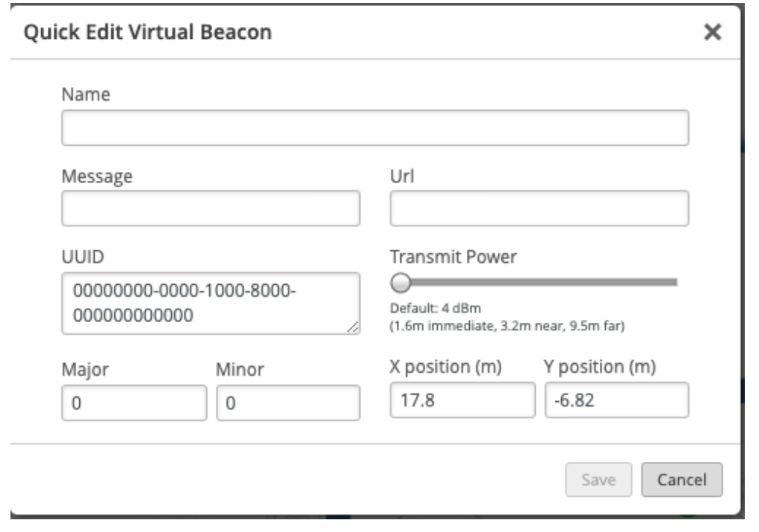Click the 'Major' label
The width and height of the screenshot is (759, 532).
[85, 370]
